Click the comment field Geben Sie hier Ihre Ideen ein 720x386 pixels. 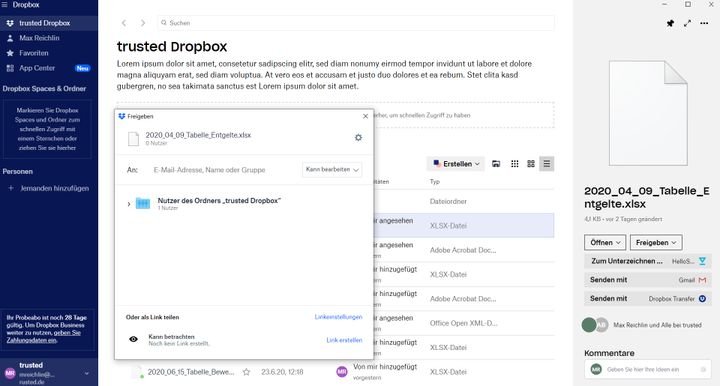pos(648,369)
